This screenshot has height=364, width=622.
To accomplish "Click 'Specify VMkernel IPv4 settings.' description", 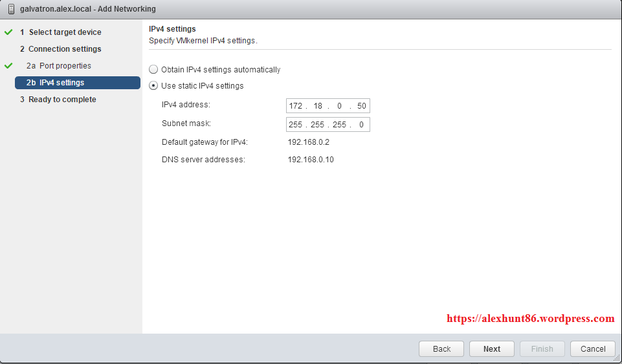I will (x=203, y=41).
